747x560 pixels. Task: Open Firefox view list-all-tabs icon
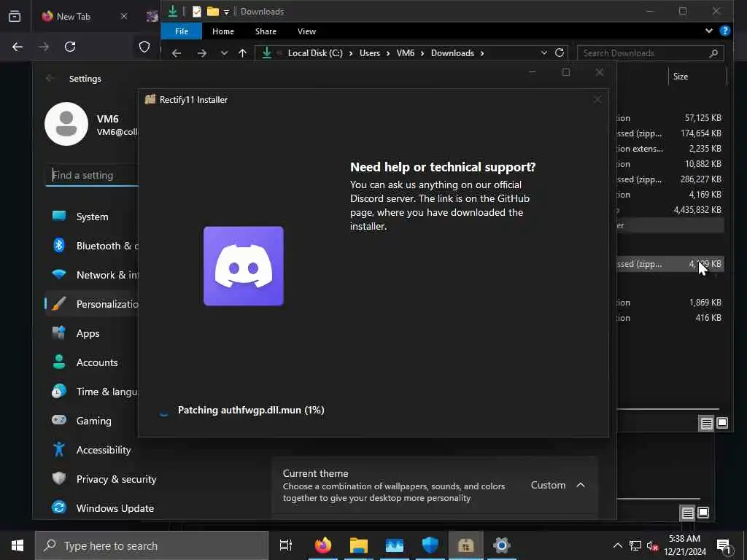(x=15, y=16)
